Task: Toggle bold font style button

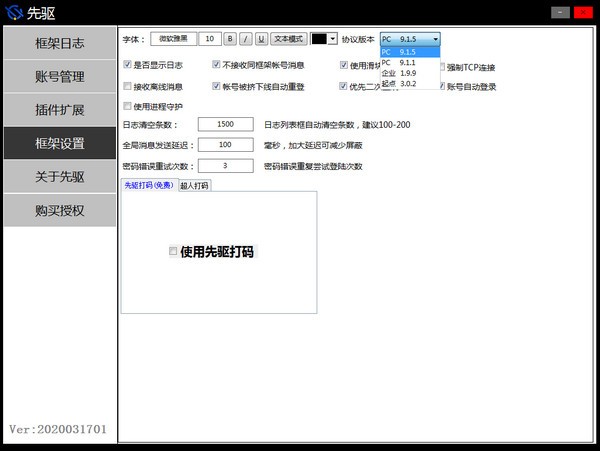Action: [230, 39]
